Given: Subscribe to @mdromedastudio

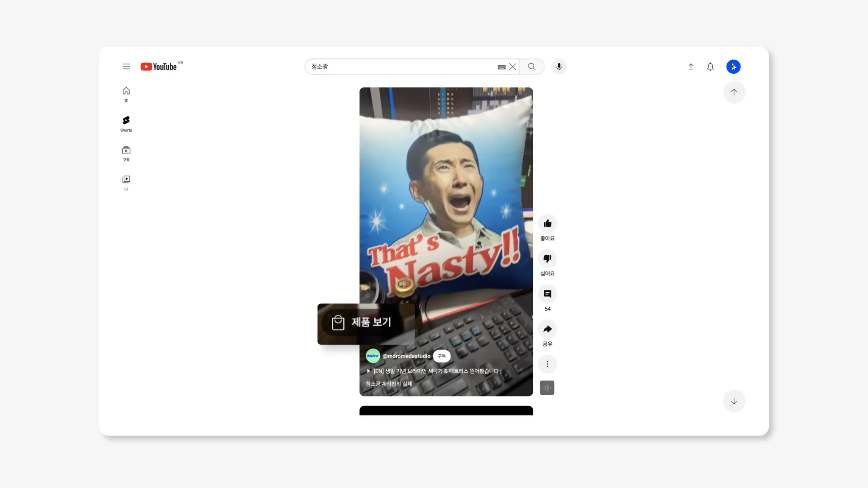Looking at the screenshot, I should click(441, 356).
